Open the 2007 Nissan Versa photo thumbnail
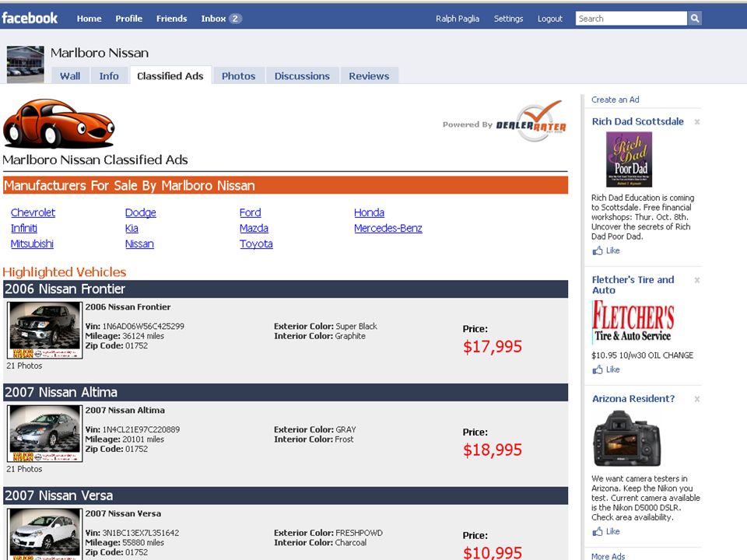 pos(45,534)
